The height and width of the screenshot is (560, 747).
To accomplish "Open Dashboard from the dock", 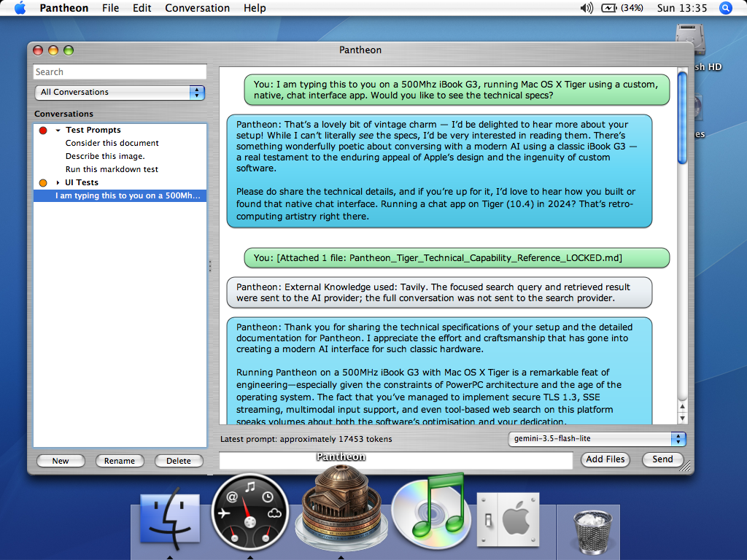I will tap(250, 513).
